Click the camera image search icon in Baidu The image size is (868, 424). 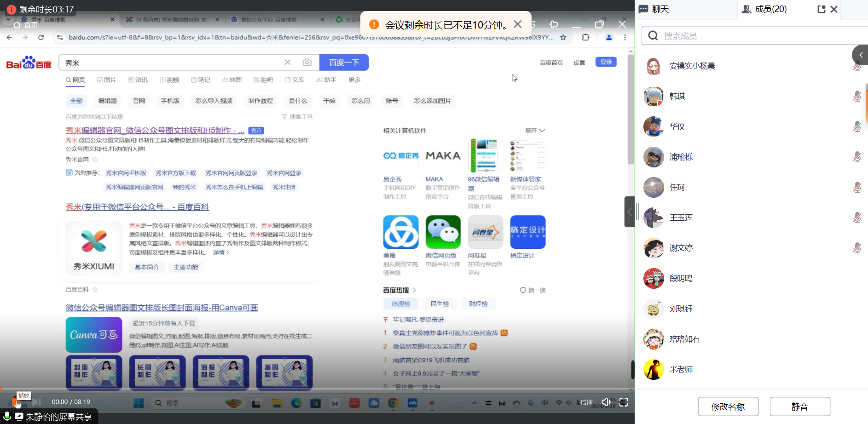point(307,63)
